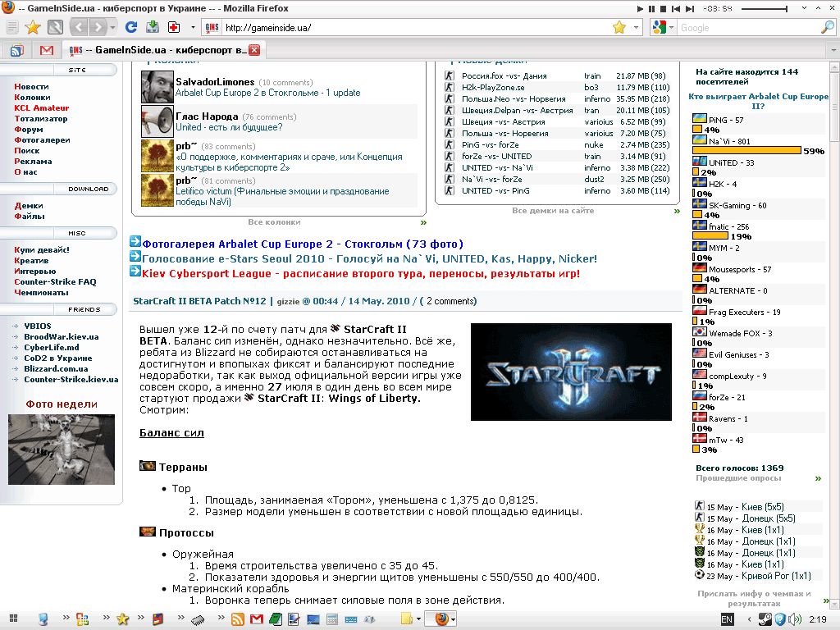Run search with the magnifier icon
The image size is (840, 630).
(827, 27)
